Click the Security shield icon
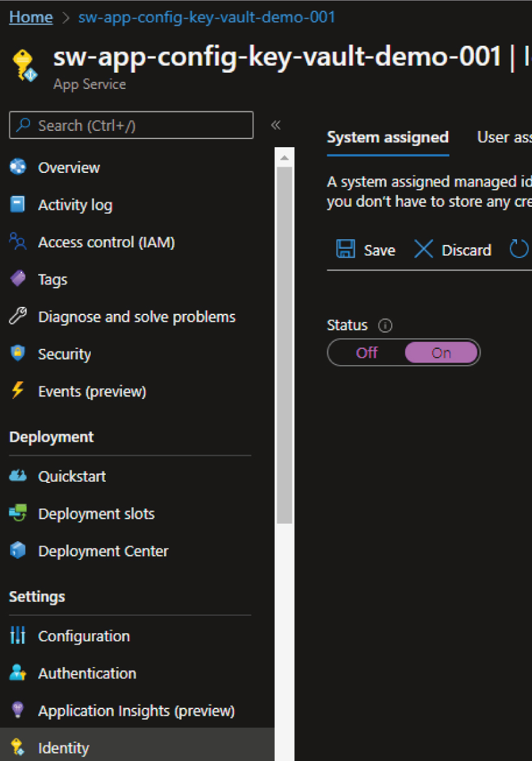The height and width of the screenshot is (761, 532). tap(18, 354)
